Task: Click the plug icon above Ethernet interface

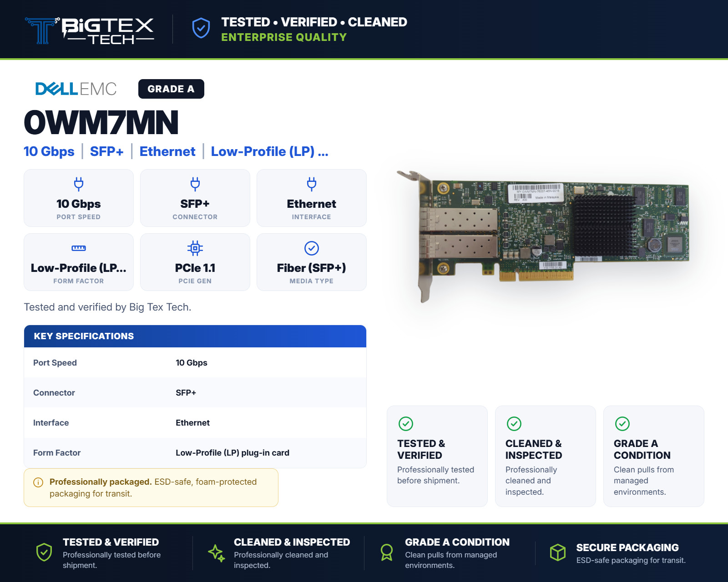Action: click(312, 184)
